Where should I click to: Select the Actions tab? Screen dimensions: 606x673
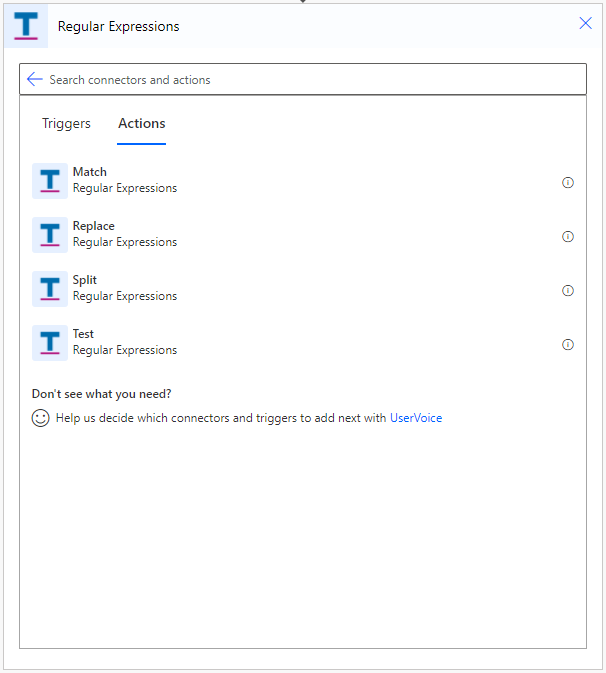[142, 124]
